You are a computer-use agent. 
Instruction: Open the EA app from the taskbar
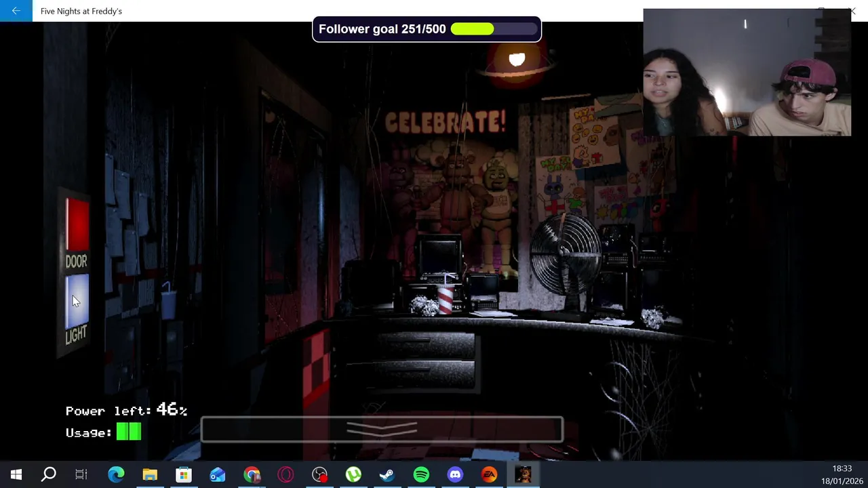[489, 474]
